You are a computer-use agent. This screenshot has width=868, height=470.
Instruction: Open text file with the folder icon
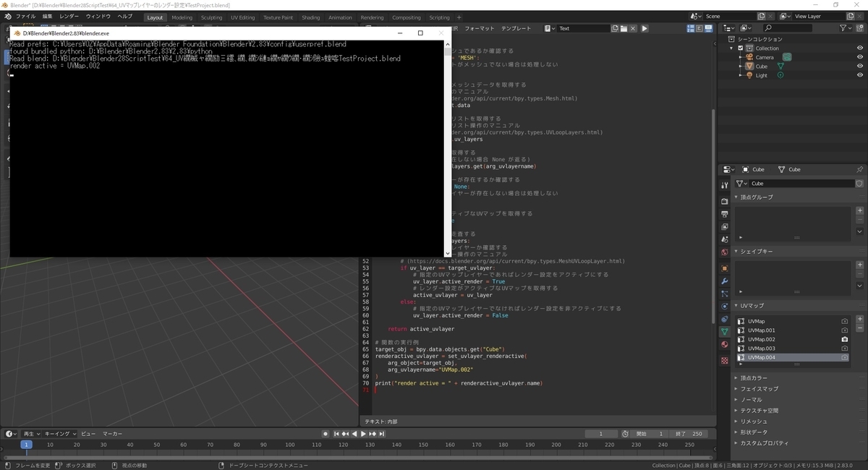[x=624, y=28]
